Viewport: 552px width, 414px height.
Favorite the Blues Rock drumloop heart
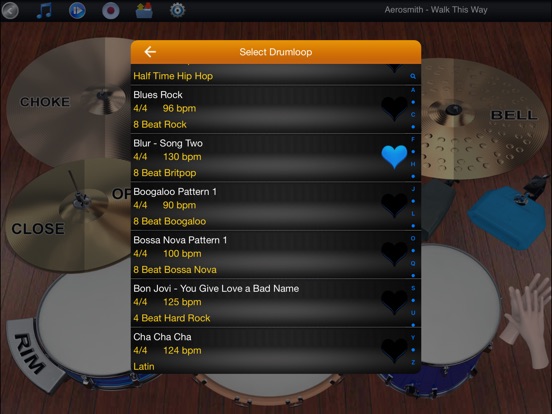coord(394,108)
